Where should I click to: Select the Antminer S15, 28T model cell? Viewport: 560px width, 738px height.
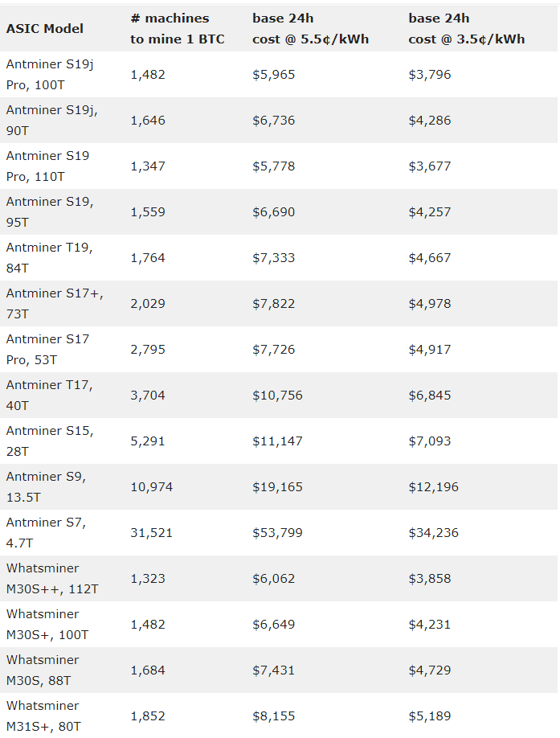(x=50, y=441)
